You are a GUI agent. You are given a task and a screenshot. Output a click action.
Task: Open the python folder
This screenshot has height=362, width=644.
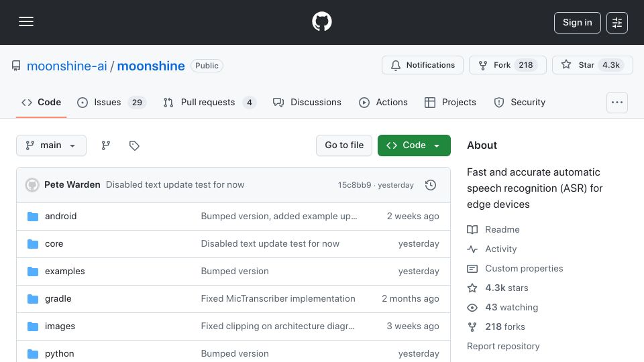(x=60, y=354)
